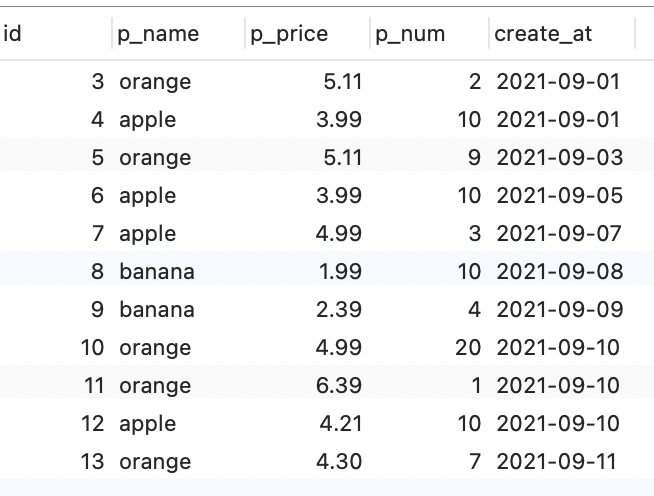
Task: Select the cell with id 3
Action: pyautogui.click(x=97, y=82)
